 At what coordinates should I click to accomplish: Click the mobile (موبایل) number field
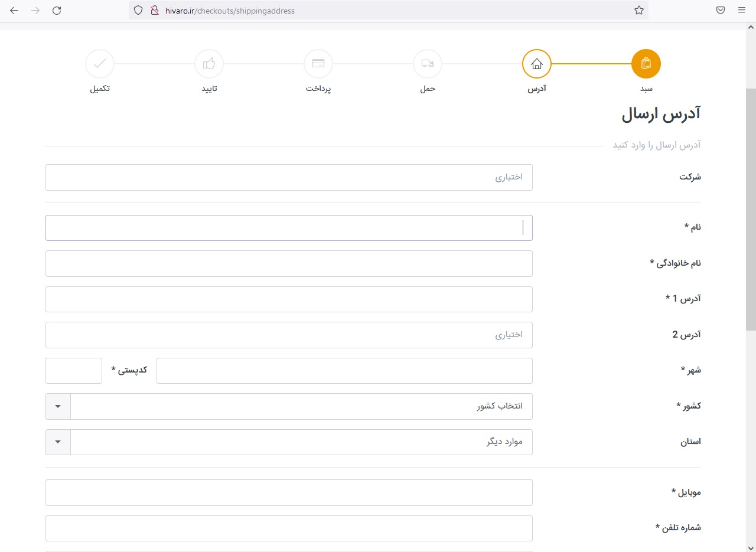(289, 492)
